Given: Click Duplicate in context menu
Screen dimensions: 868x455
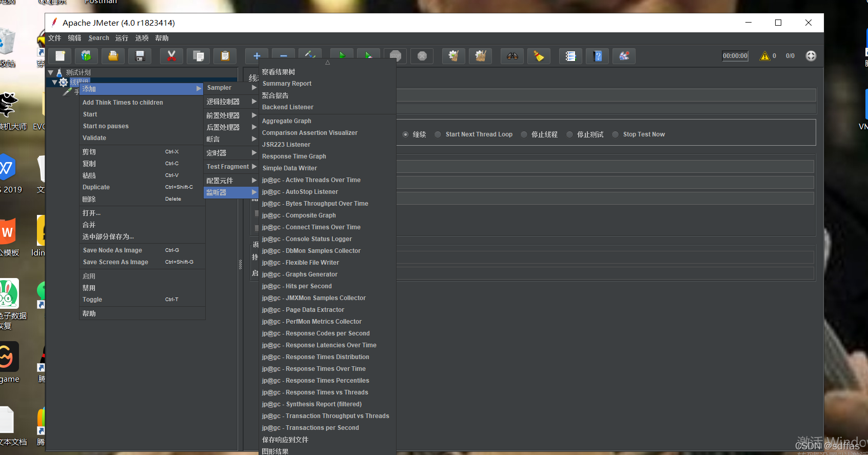Looking at the screenshot, I should (142, 187).
